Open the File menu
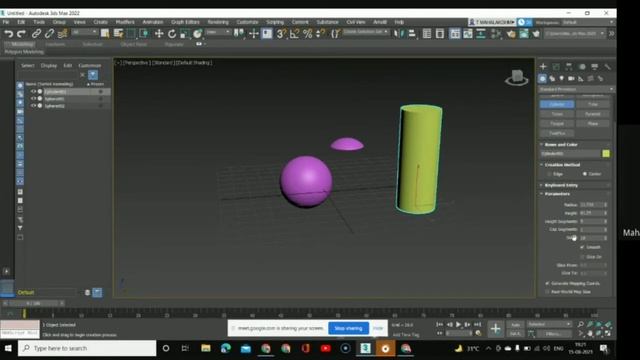This screenshot has height=360, width=640. coord(6,22)
